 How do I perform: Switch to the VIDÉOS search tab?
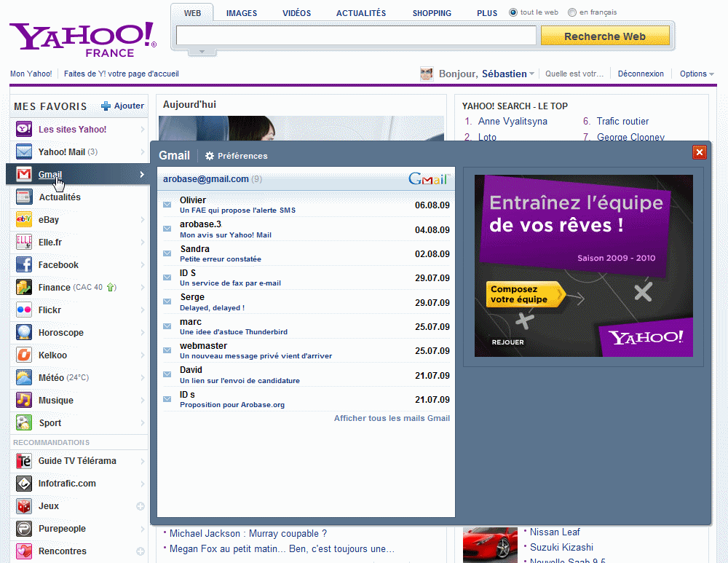[x=297, y=13]
